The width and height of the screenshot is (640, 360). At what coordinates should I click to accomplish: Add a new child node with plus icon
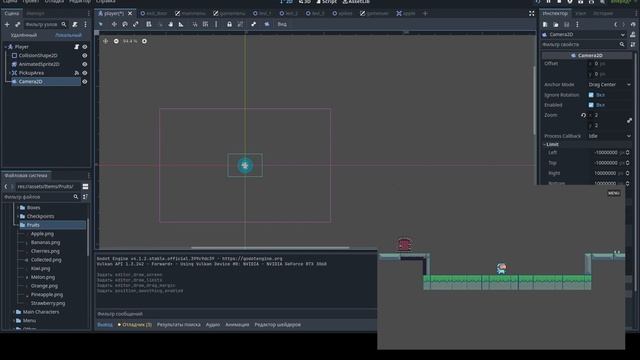pyautogui.click(x=7, y=24)
